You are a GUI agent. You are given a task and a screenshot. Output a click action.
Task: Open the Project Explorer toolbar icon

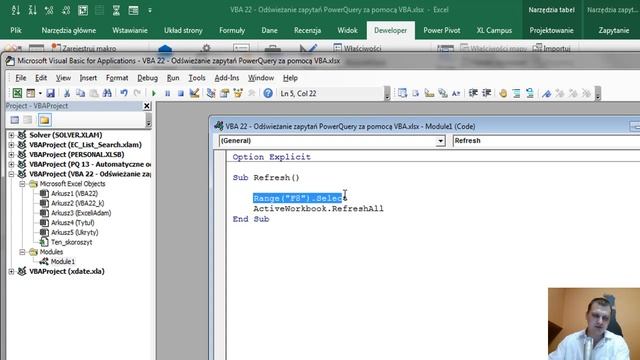pyautogui.click(x=211, y=93)
